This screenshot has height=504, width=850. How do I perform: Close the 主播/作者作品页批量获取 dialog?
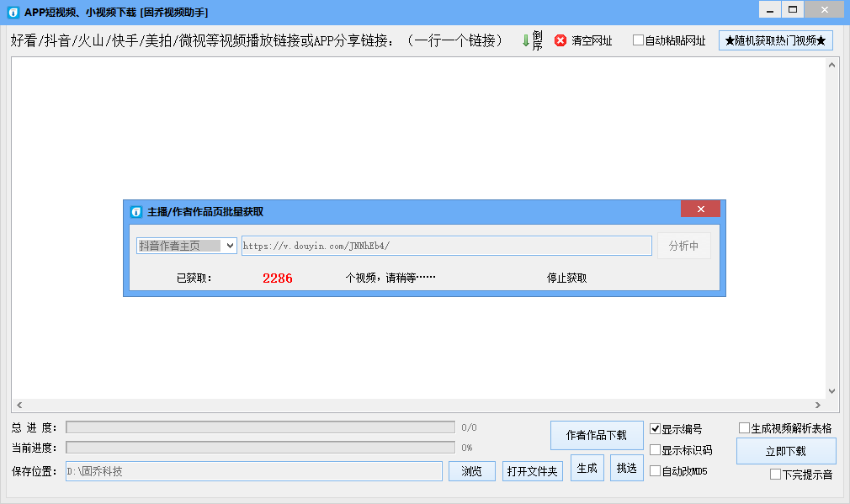click(x=700, y=210)
